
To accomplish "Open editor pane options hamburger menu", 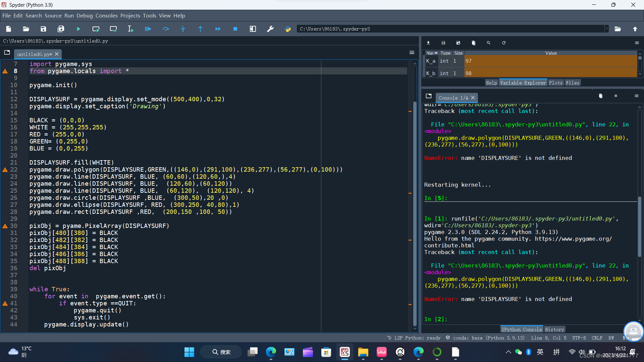I will (412, 53).
